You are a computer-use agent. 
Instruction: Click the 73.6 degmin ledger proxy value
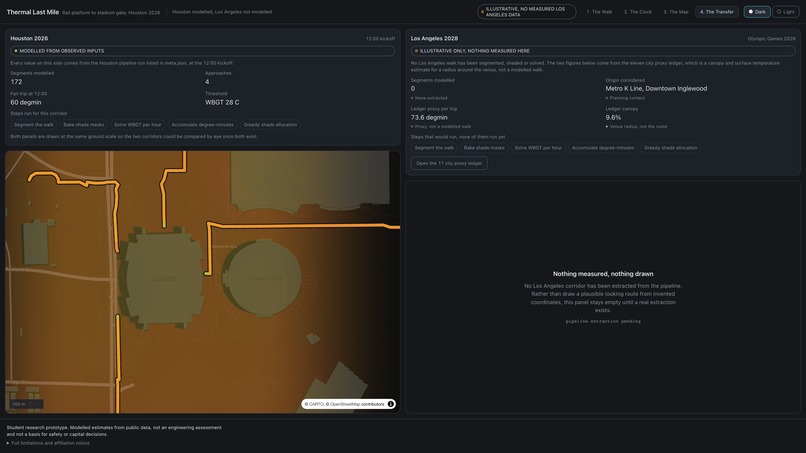pos(429,118)
